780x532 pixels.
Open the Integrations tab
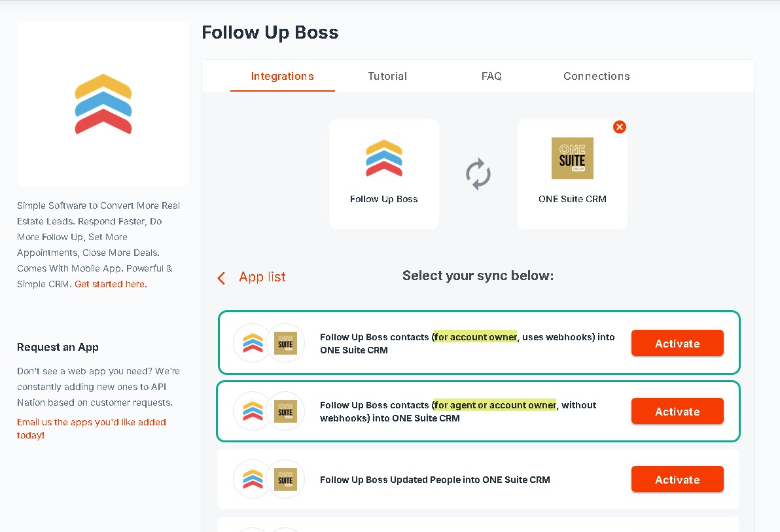point(283,76)
